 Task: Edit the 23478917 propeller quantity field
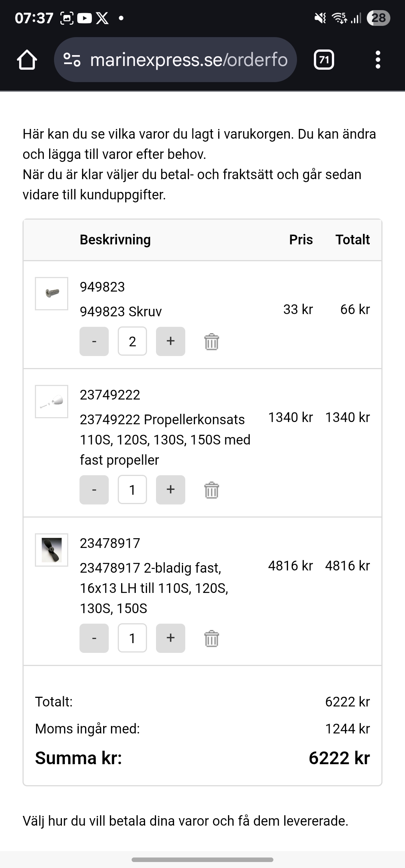[132, 638]
